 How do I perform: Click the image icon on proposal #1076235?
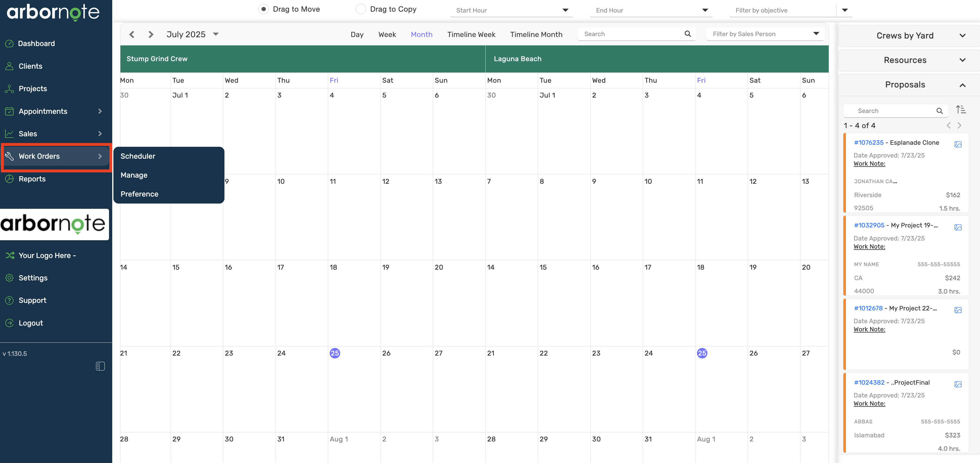tap(958, 144)
